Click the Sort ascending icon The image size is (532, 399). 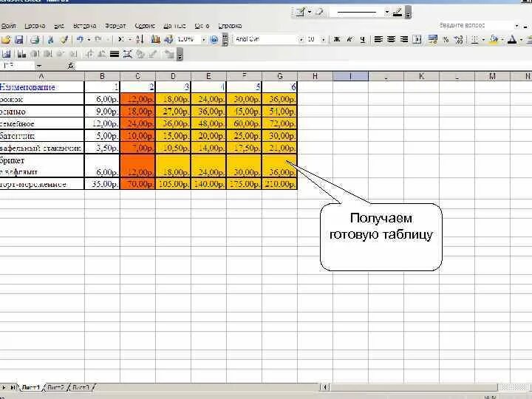point(140,40)
